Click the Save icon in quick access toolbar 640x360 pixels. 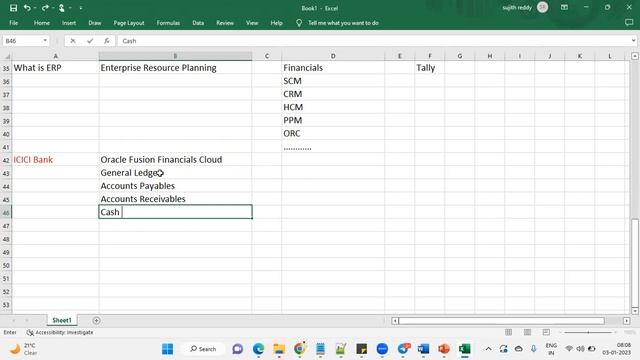pyautogui.click(x=13, y=8)
